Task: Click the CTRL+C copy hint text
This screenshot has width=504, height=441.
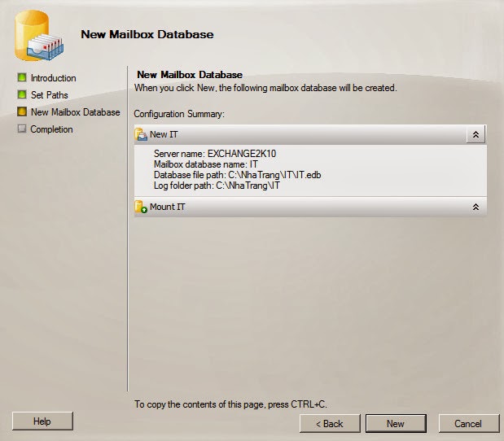Action: point(230,404)
